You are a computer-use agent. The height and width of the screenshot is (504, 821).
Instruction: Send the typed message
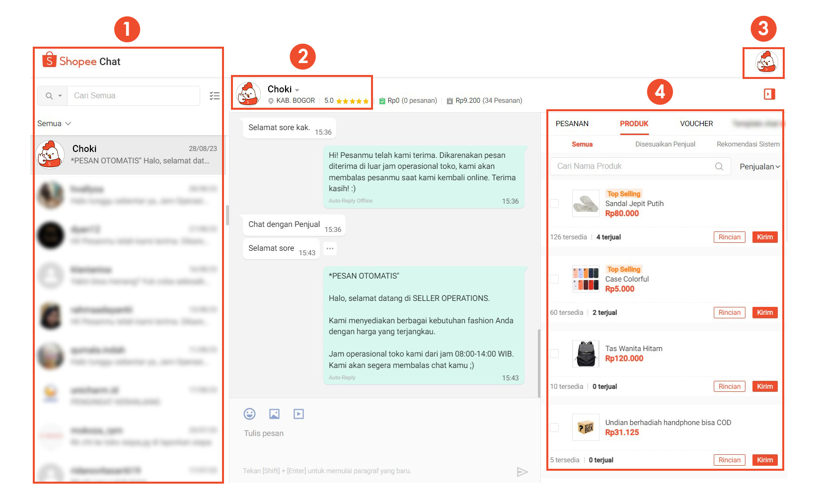[522, 472]
